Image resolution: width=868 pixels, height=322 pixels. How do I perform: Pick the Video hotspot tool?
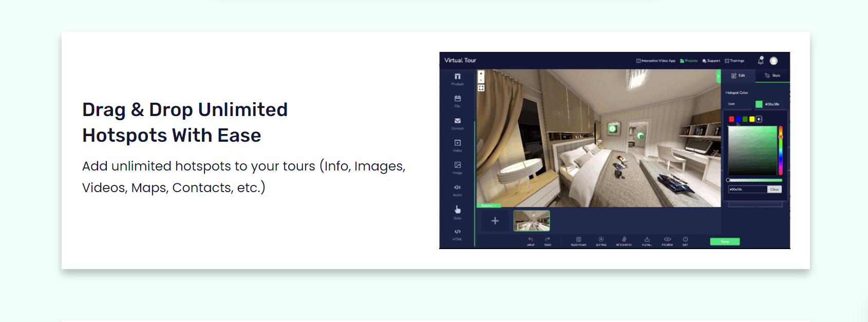457,143
